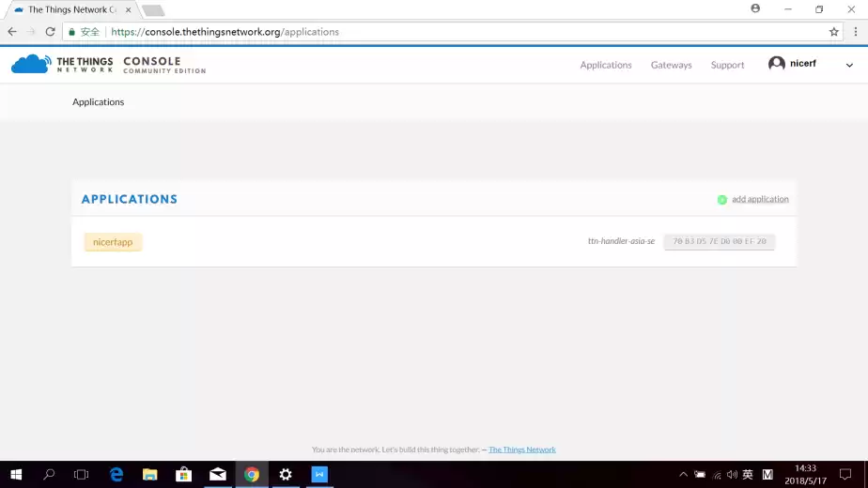Click the application EUI code field
The image size is (868, 488).
(719, 242)
